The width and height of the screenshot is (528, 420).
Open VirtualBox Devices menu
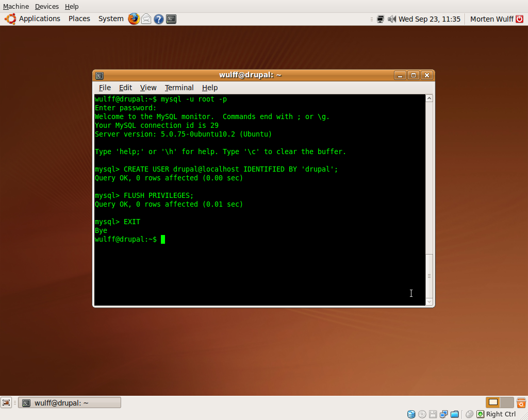tap(47, 6)
